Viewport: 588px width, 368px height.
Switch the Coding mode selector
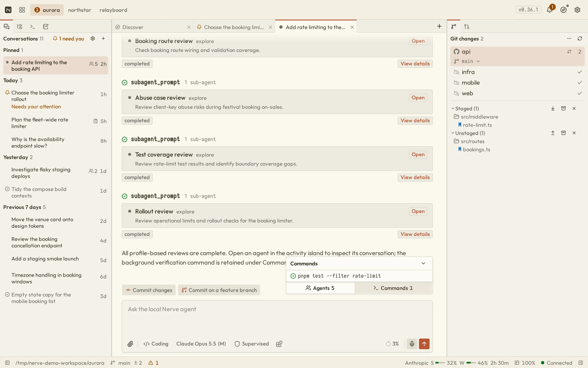[x=156, y=344]
